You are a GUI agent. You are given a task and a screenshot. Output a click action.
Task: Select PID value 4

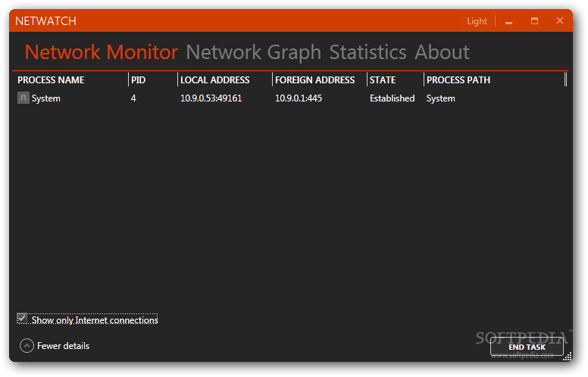(133, 98)
